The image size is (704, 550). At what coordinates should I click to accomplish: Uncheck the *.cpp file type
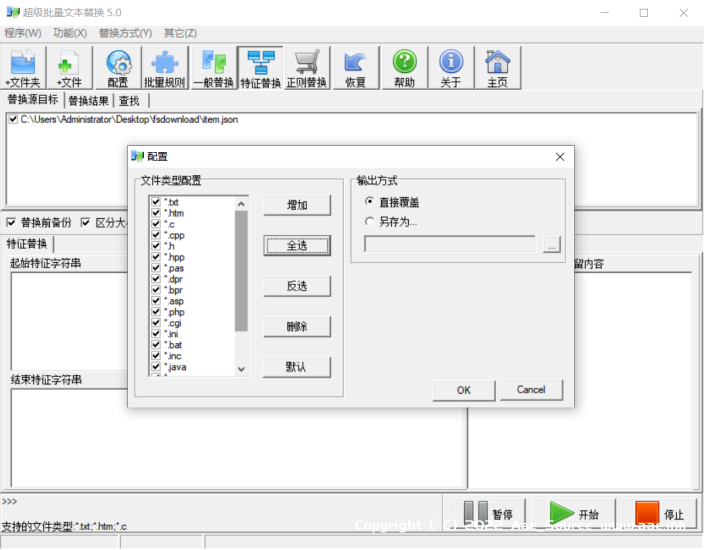tap(156, 235)
